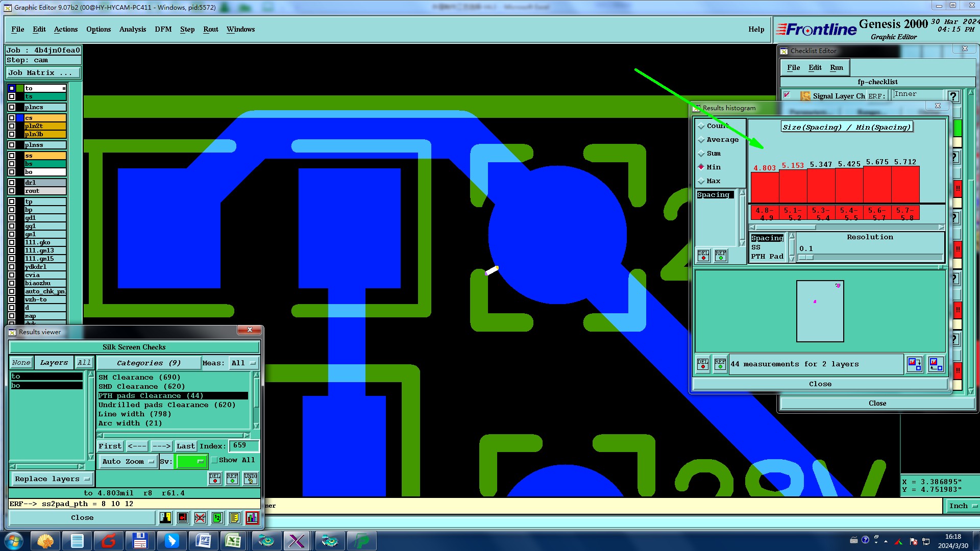Click the green numbered-page icon
This screenshot has width=980, height=551.
coord(217,518)
